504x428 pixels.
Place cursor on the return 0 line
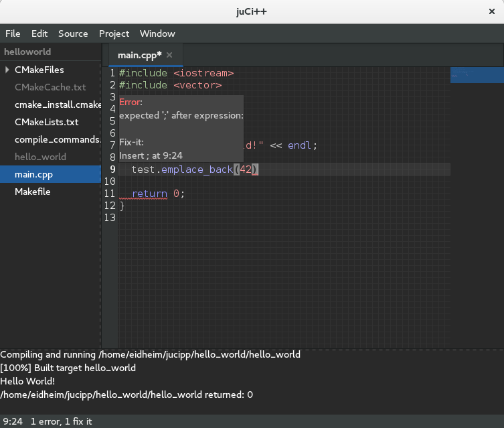click(158, 194)
